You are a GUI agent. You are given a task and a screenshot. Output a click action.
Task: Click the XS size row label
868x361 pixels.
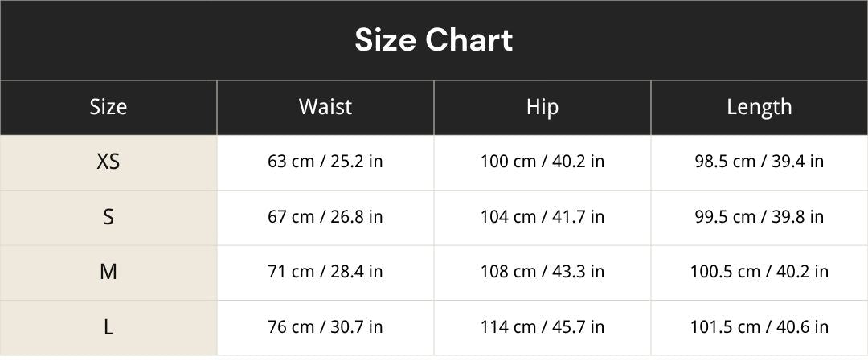pyautogui.click(x=108, y=162)
